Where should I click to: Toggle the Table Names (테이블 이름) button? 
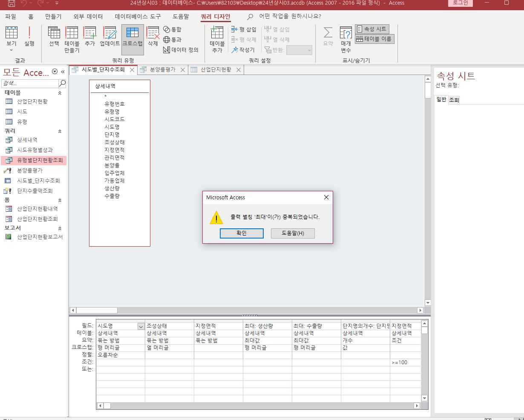coord(374,39)
